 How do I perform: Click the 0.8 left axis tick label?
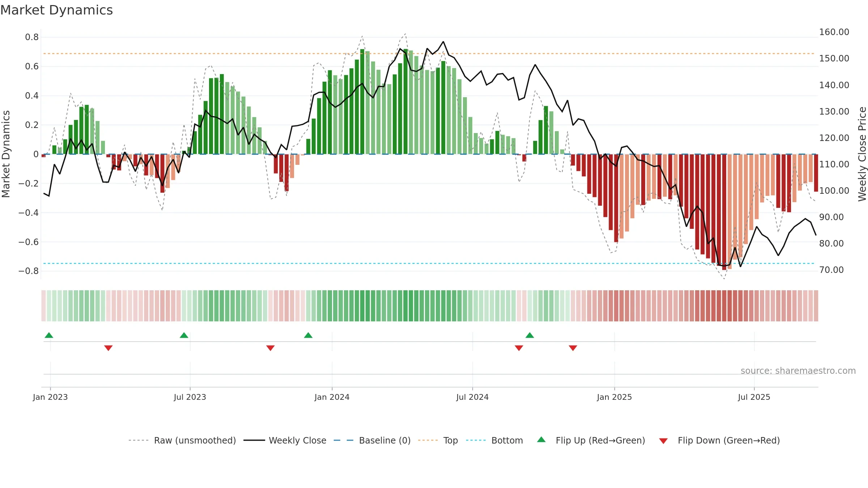(x=32, y=37)
